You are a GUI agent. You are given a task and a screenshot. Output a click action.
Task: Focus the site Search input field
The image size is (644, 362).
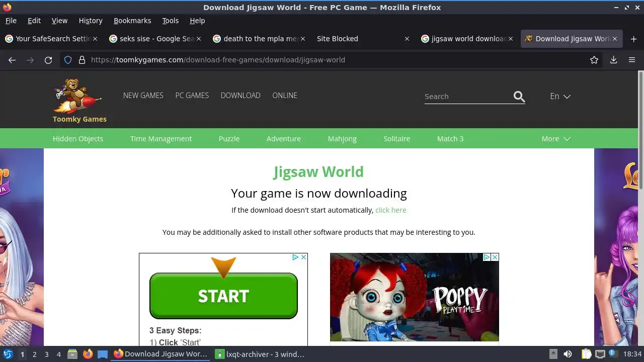[x=467, y=97]
